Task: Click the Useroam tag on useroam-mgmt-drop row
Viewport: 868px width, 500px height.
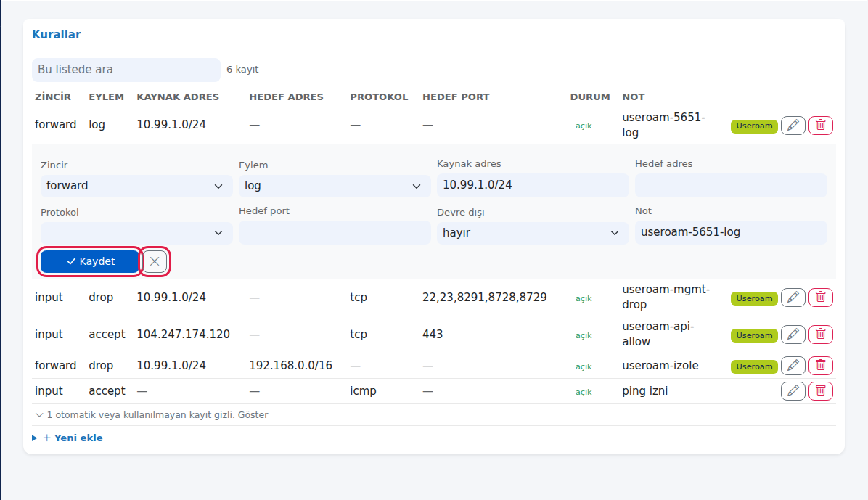Action: (754, 298)
